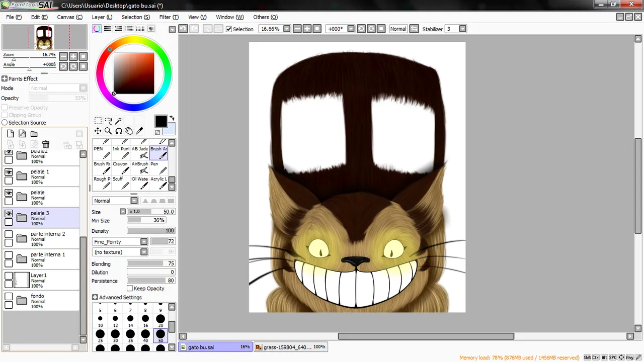
Task: Click the navigator zoom in plus button
Action: 73,56
